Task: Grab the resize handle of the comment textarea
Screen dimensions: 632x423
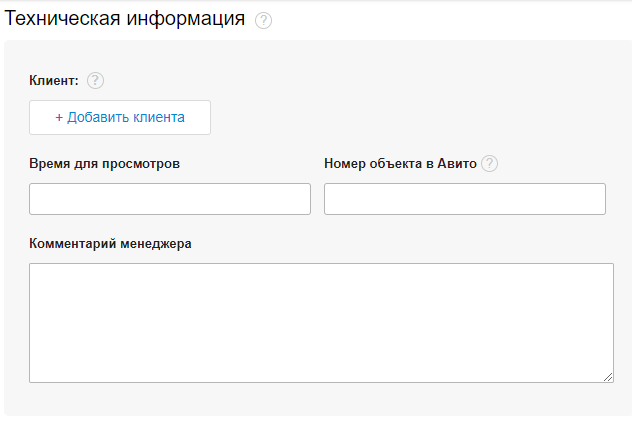Action: tap(608, 377)
